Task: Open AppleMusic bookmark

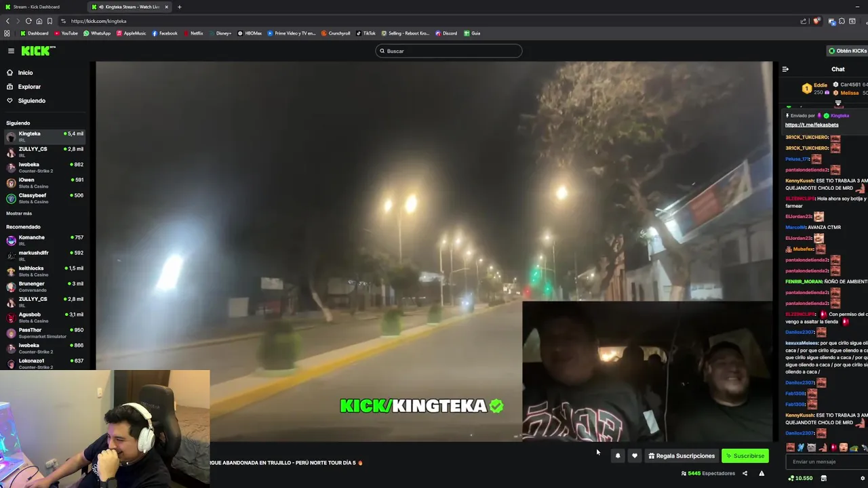Action: [x=131, y=33]
